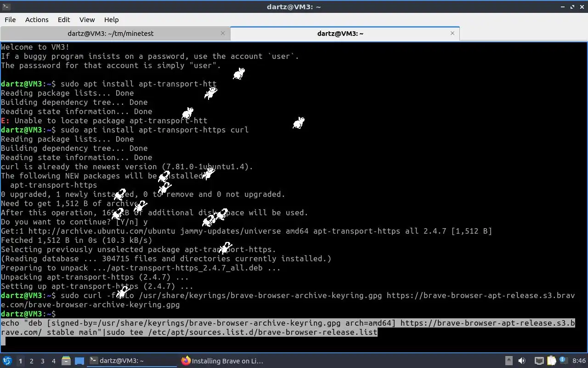Open the Actions menu

click(37, 19)
